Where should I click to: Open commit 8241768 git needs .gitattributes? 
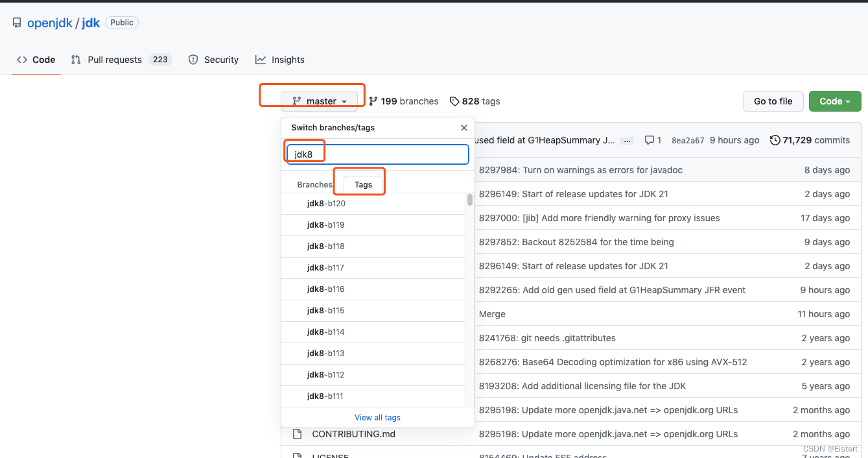point(547,338)
